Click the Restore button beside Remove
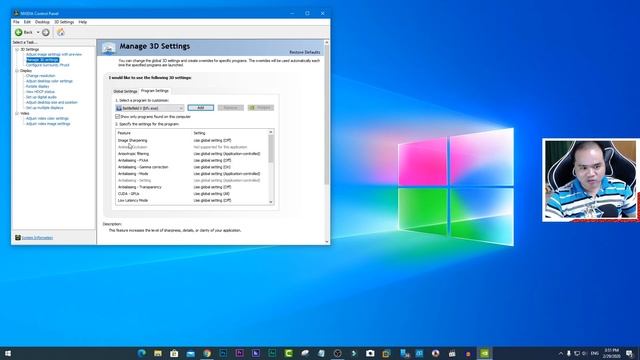This screenshot has width=640, height=360. (261, 108)
